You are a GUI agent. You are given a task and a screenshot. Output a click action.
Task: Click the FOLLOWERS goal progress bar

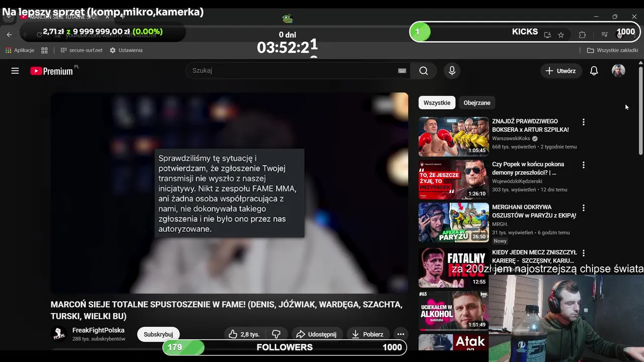tap(284, 347)
